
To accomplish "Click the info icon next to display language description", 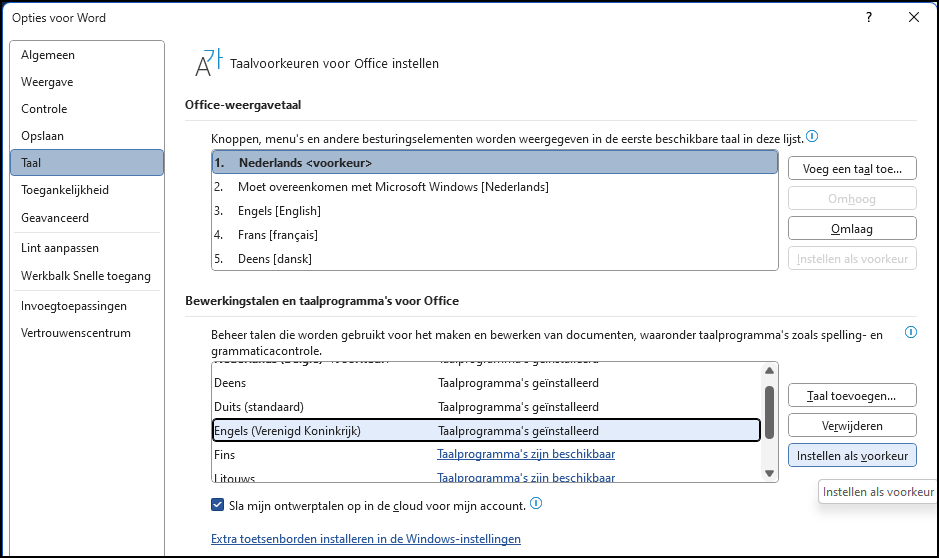I will click(x=812, y=137).
